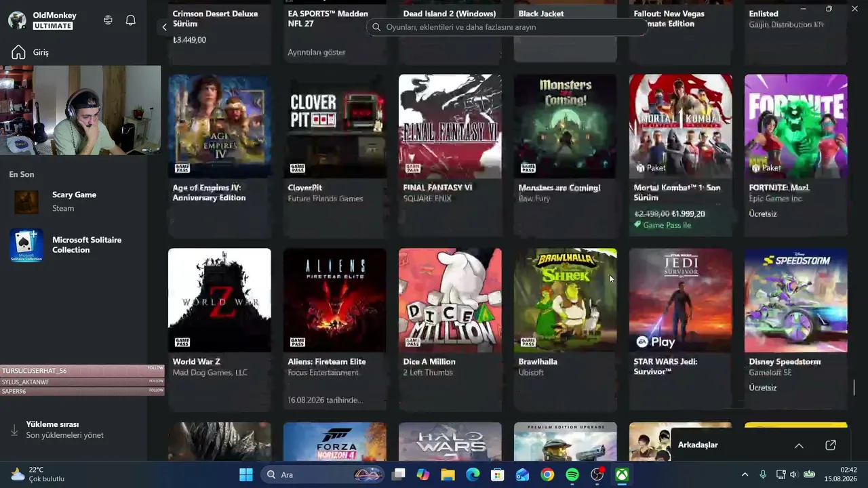Click the taskbar Ara search box
Image resolution: width=868 pixels, height=488 pixels.
(322, 474)
